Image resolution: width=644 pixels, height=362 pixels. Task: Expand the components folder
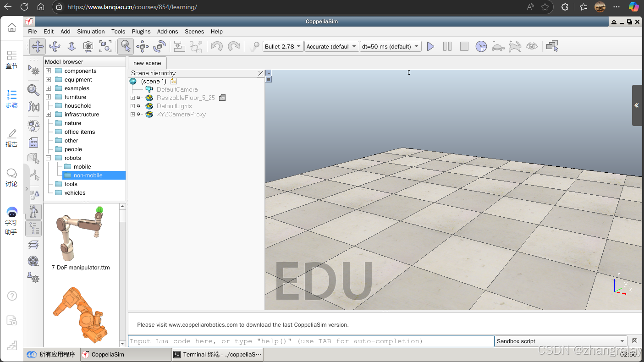(x=48, y=71)
